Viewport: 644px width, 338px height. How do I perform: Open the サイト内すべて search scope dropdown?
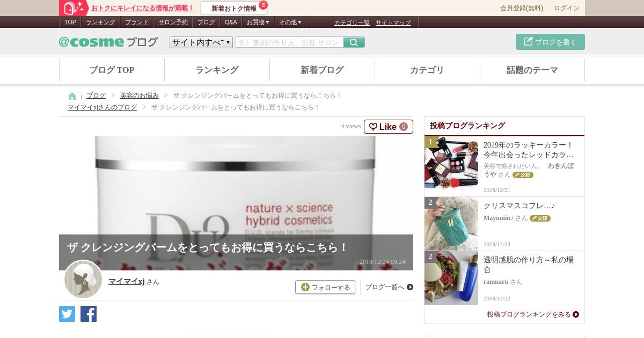coord(201,42)
